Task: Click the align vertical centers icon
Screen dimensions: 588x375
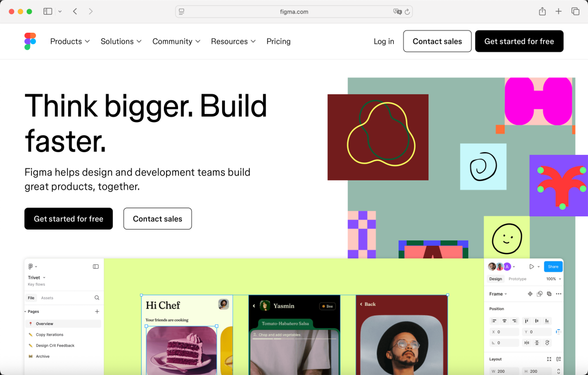Action: pyautogui.click(x=537, y=320)
